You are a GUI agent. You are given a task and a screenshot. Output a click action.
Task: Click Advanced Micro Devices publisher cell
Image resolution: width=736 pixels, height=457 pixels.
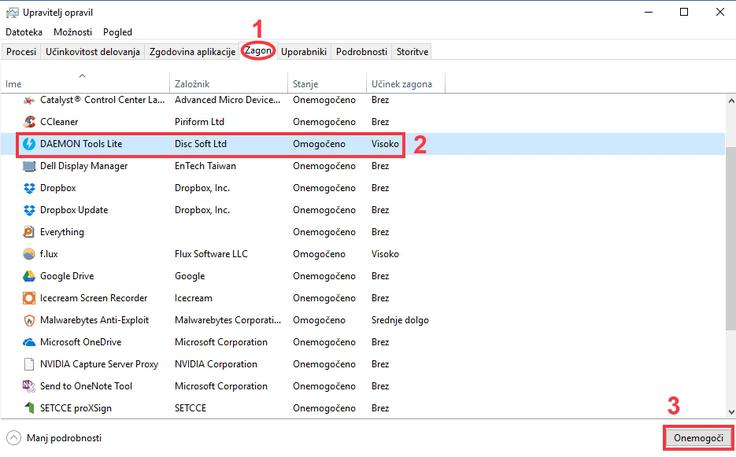(228, 100)
